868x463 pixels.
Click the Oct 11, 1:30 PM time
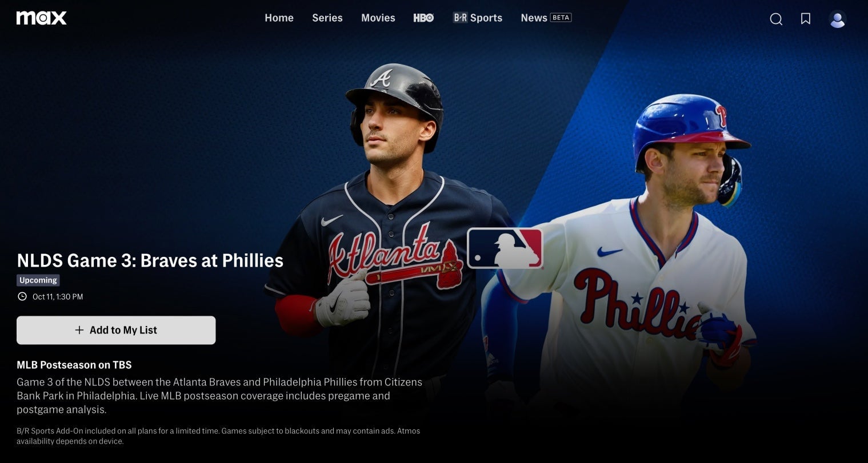pos(58,297)
